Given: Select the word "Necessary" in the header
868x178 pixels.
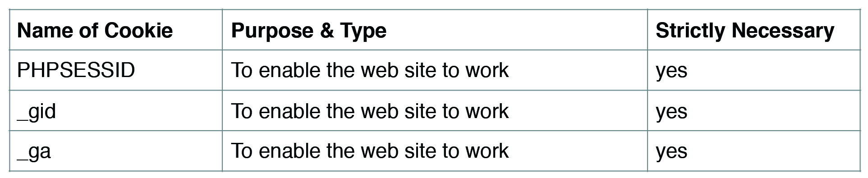Looking at the screenshot, I should [783, 31].
